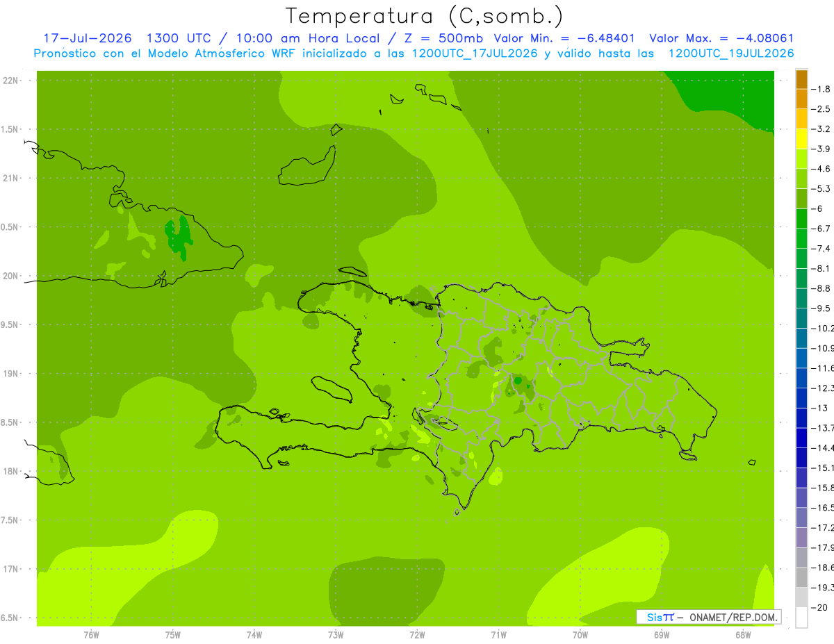Click "1200UTC_17JUL2026" initialization time text
The width and height of the screenshot is (834, 644).
click(x=474, y=53)
